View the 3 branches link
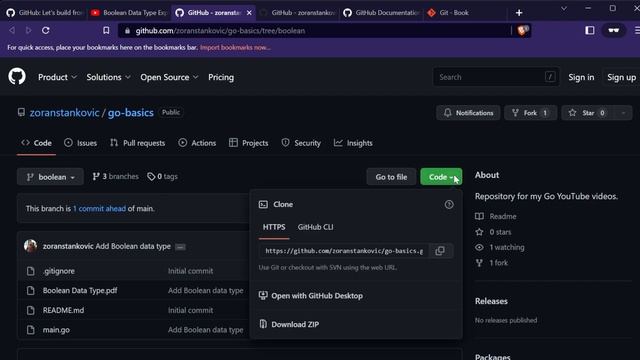The height and width of the screenshot is (360, 640). tap(116, 176)
